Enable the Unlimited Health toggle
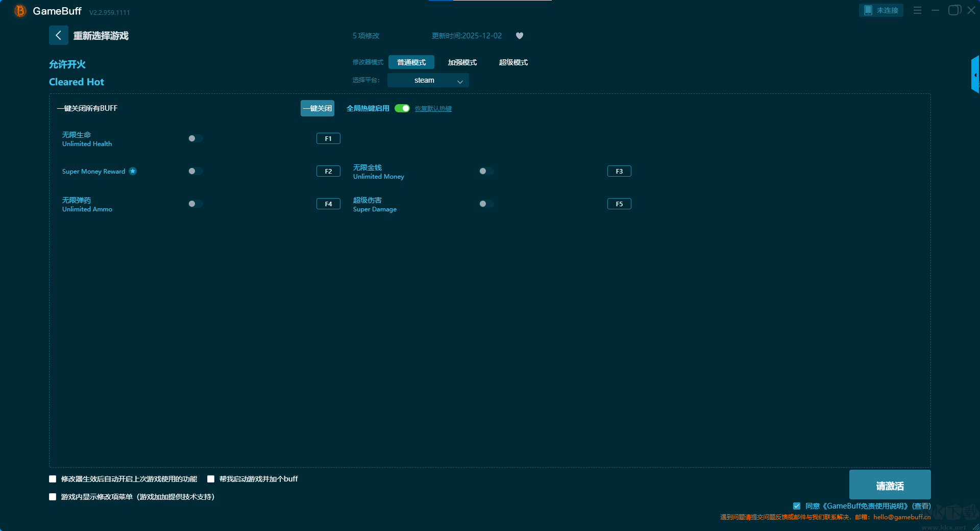Image resolution: width=980 pixels, height=531 pixels. pos(195,138)
